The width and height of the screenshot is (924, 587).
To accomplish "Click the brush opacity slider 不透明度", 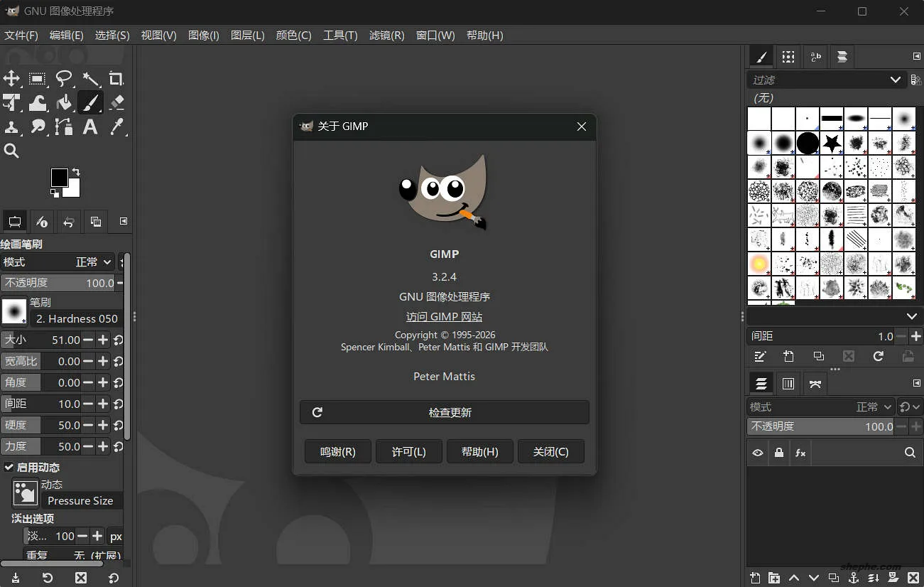I will click(58, 283).
